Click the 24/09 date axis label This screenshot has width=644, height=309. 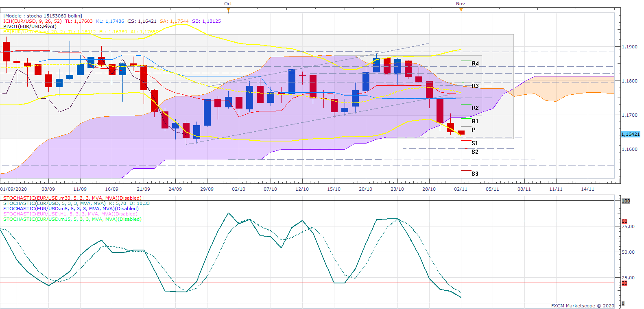point(175,189)
